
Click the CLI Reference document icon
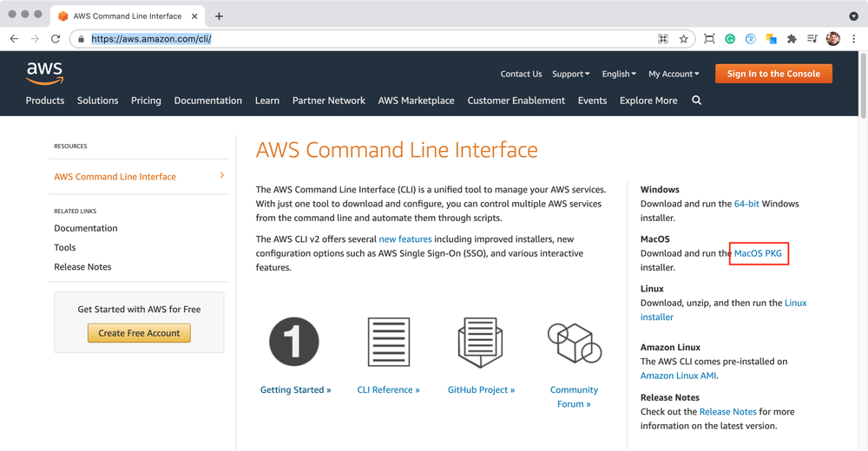(x=389, y=342)
